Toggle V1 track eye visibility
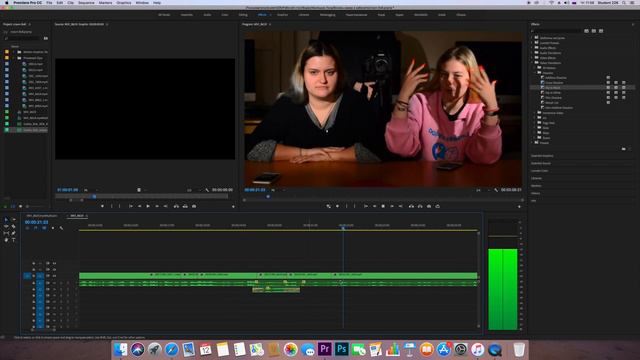This screenshot has width=640, height=360. pos(54,276)
